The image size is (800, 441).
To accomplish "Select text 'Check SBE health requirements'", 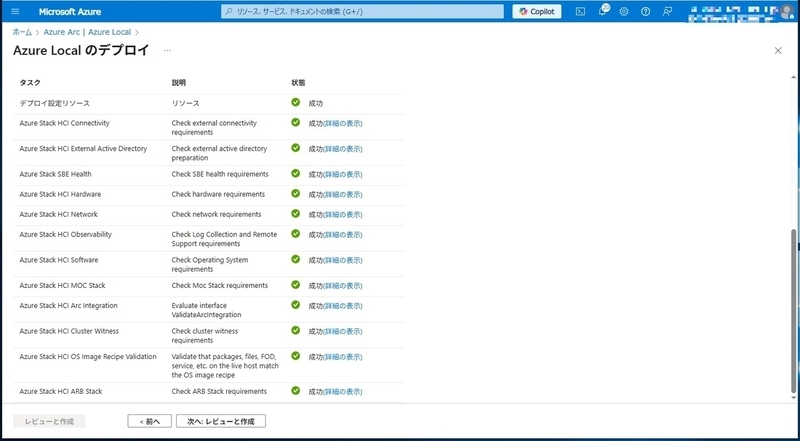I will pos(220,174).
